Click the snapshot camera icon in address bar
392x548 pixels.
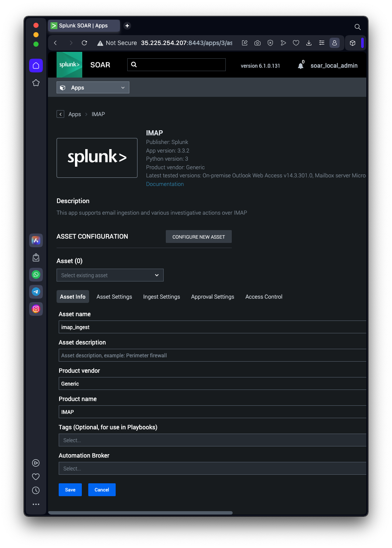pyautogui.click(x=257, y=43)
